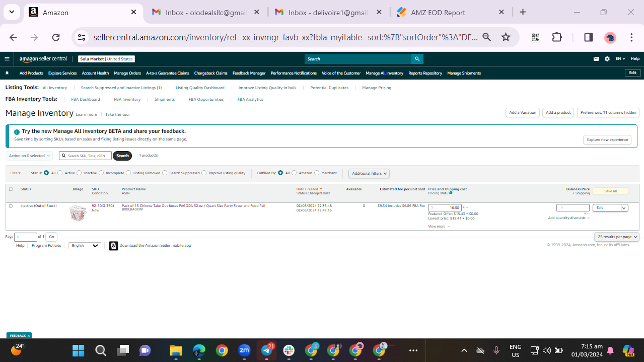This screenshot has height=362, width=644.
Task: Click the info icon in the beta banner
Action: coord(17,132)
